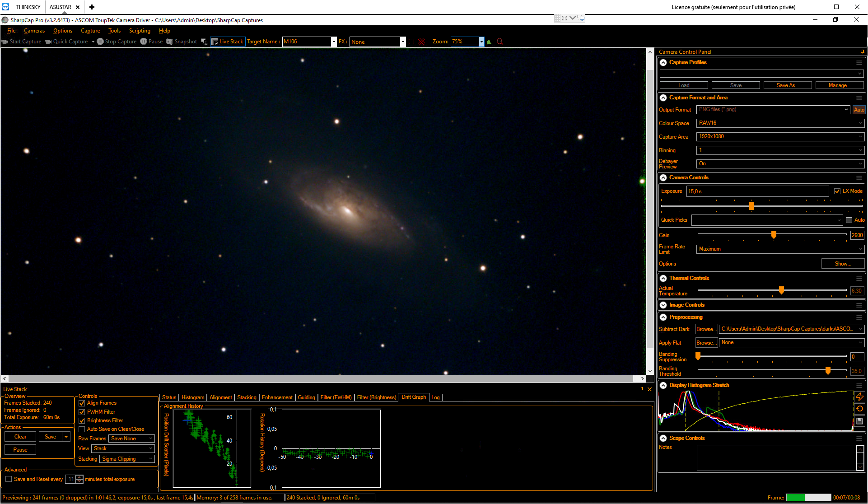Click Start Capture in the toolbar
The image size is (868, 504).
coord(21,42)
